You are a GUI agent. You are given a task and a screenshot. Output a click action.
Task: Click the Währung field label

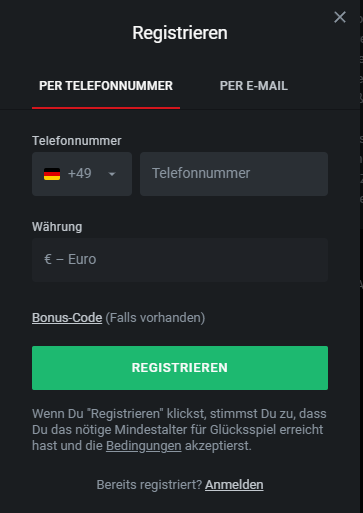point(57,227)
